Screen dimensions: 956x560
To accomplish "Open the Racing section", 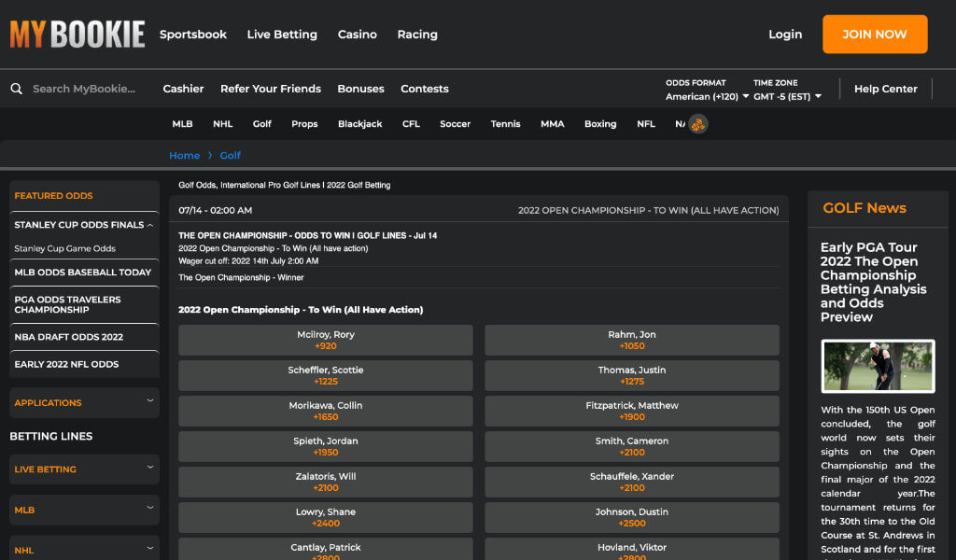I will point(417,35).
